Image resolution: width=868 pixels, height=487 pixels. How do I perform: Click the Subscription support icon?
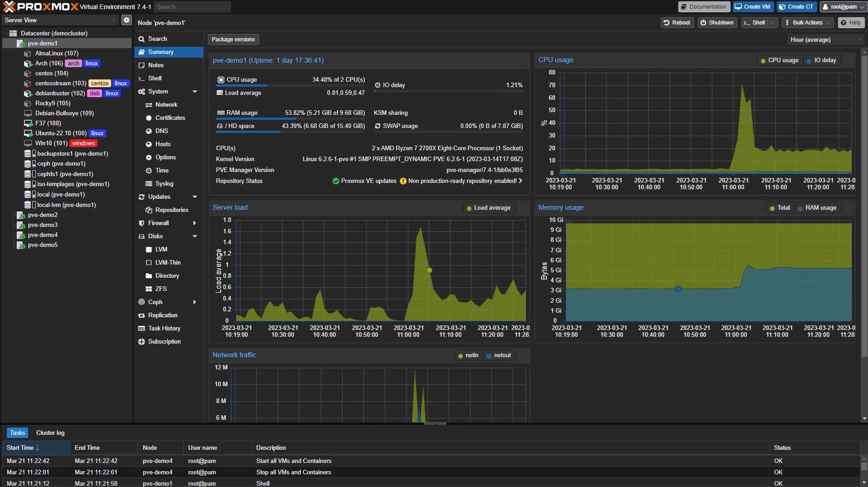142,341
